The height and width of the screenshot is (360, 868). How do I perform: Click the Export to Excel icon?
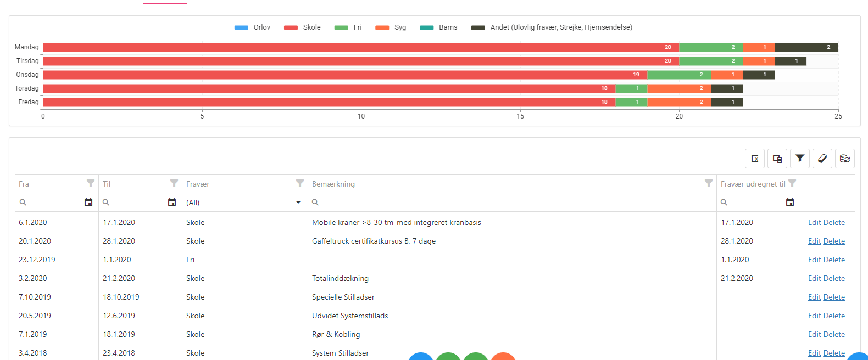(755, 159)
